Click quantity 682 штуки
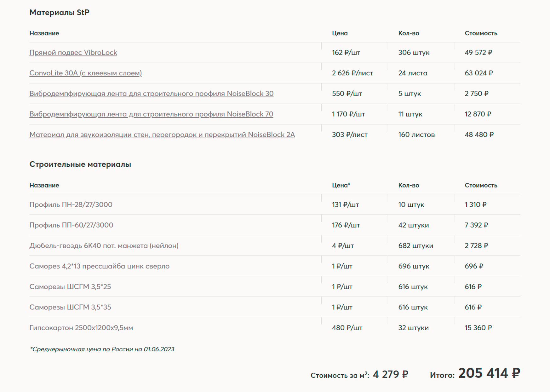The width and height of the screenshot is (550, 392). pyautogui.click(x=415, y=245)
